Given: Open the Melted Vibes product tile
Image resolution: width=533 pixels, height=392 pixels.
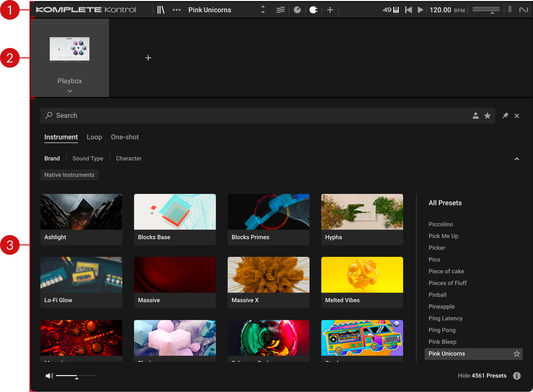Looking at the screenshot, I should pyautogui.click(x=362, y=282).
